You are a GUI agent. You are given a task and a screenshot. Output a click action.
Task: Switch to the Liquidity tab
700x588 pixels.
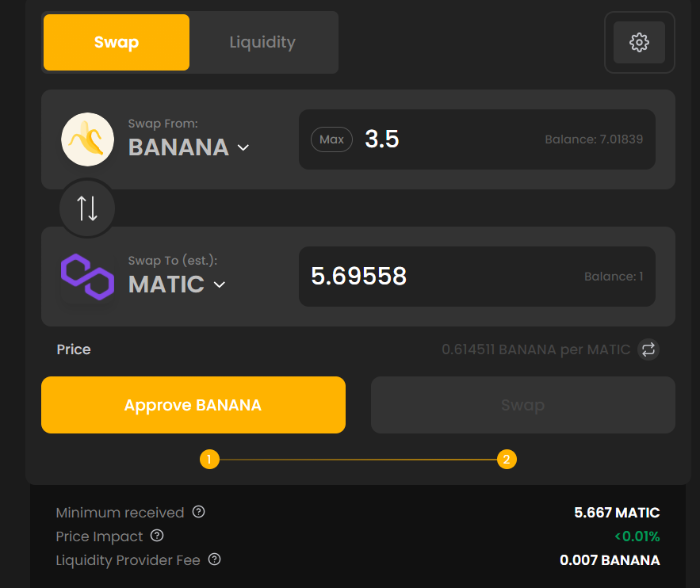[262, 42]
